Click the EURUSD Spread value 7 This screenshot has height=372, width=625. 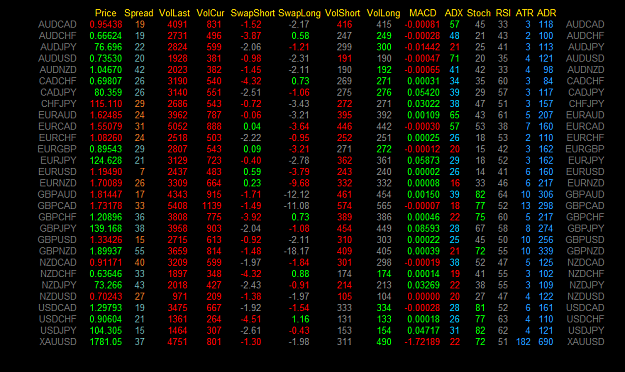click(142, 172)
